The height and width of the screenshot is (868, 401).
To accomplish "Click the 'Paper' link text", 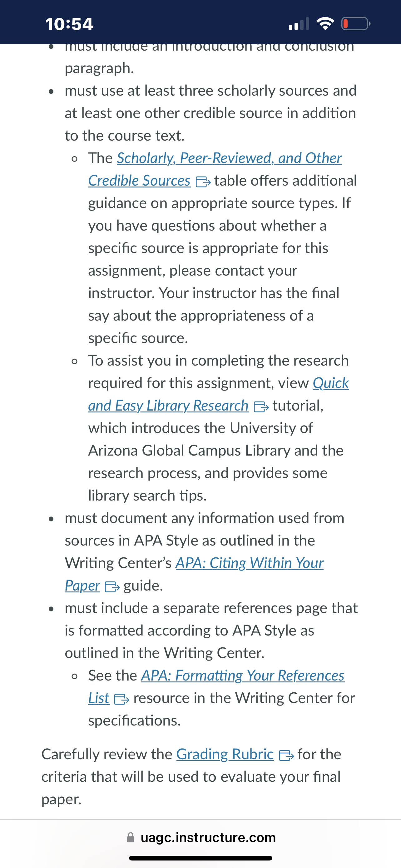I will (82, 586).
